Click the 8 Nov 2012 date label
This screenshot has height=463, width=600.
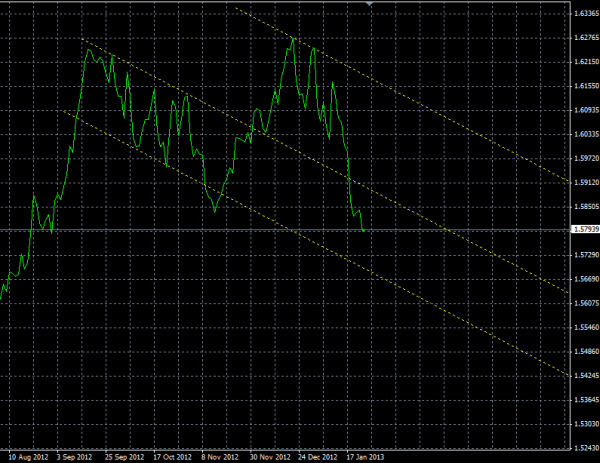tap(220, 457)
